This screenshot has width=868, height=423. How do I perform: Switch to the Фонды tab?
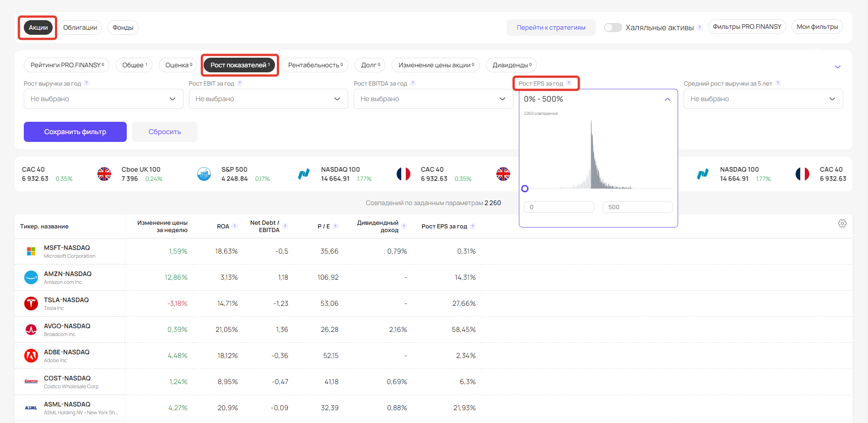123,27
